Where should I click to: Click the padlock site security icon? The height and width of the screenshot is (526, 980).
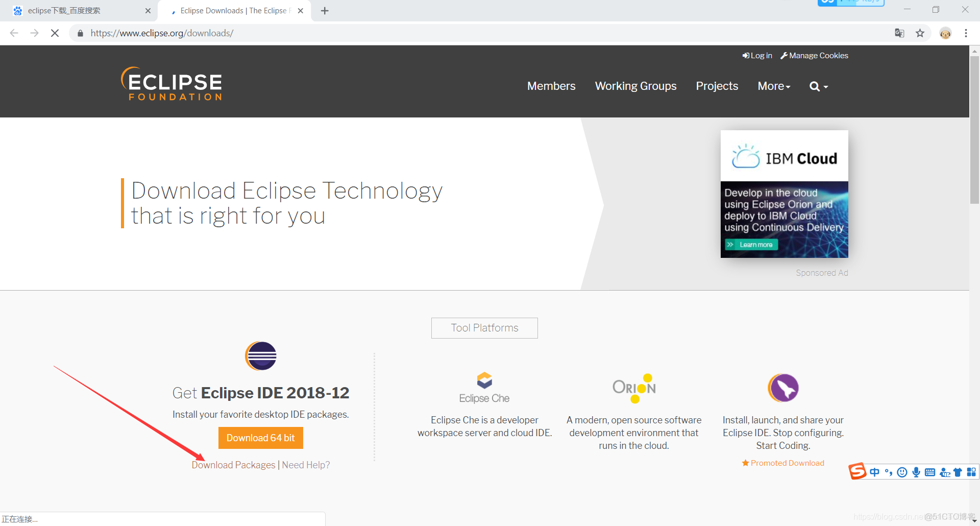click(x=80, y=33)
